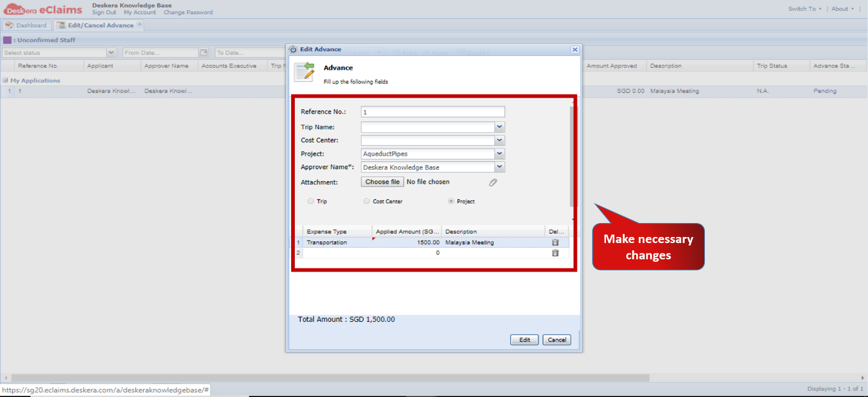This screenshot has height=397, width=868.
Task: Close the Edit/Cancel Advance tab
Action: [x=140, y=24]
